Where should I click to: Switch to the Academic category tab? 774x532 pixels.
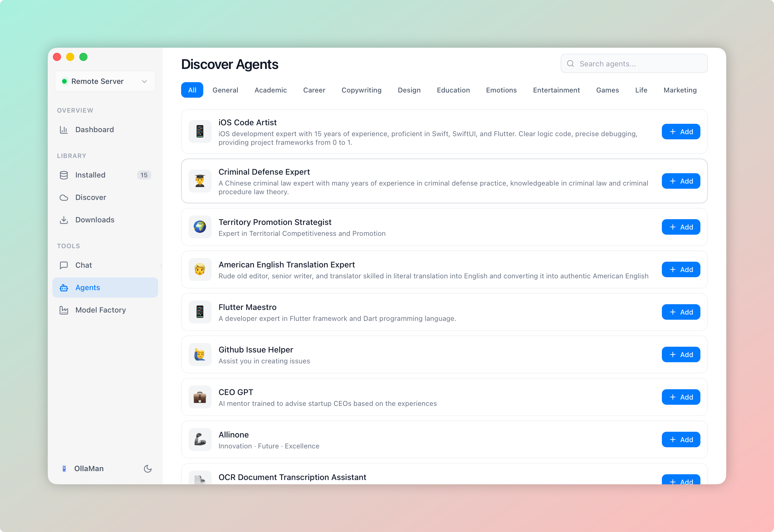271,90
